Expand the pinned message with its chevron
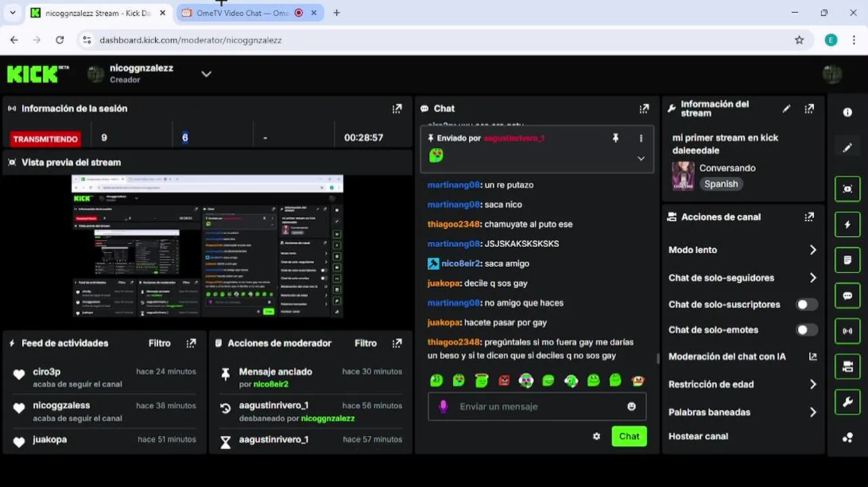The image size is (868, 487). [641, 158]
